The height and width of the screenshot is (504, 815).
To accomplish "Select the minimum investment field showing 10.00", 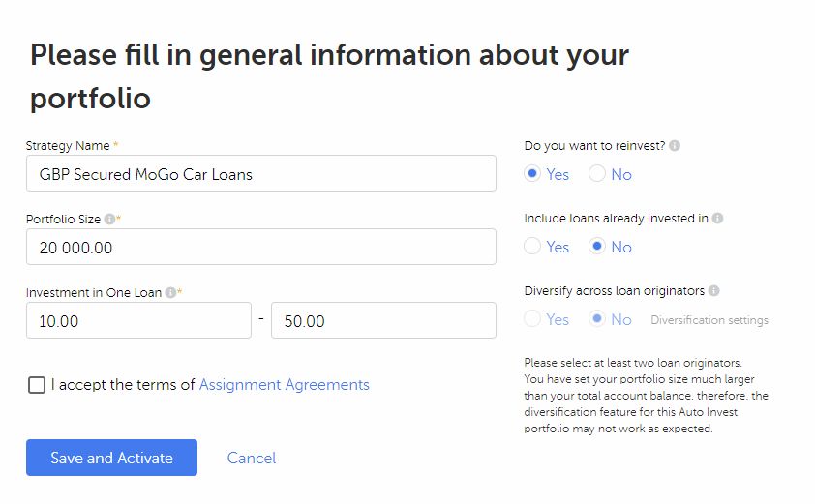I will 138,320.
